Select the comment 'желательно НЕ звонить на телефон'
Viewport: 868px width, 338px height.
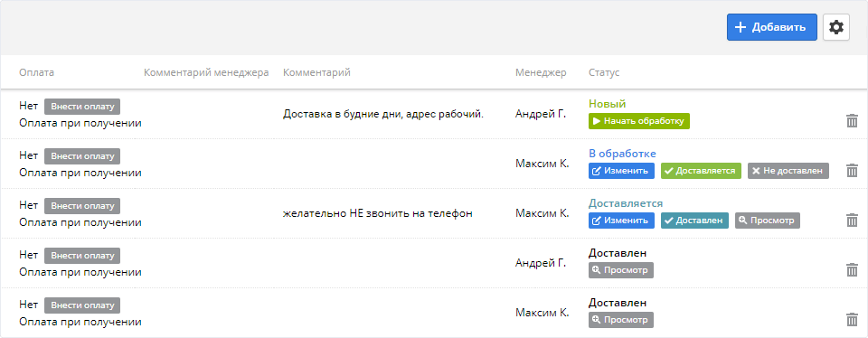tap(378, 213)
